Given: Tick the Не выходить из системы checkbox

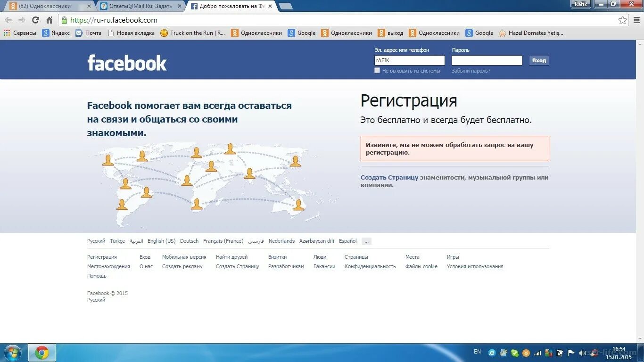Looking at the screenshot, I should 377,70.
